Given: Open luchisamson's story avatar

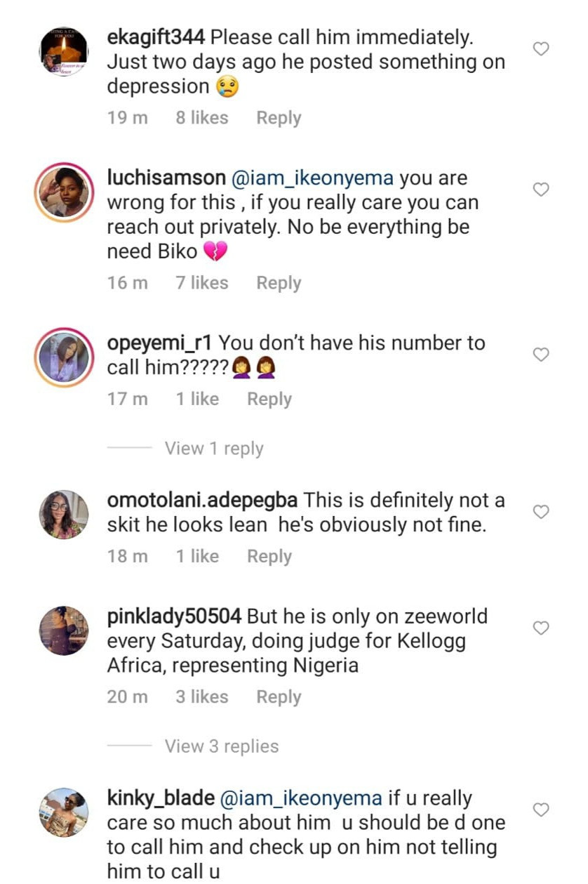Looking at the screenshot, I should coord(64,192).
